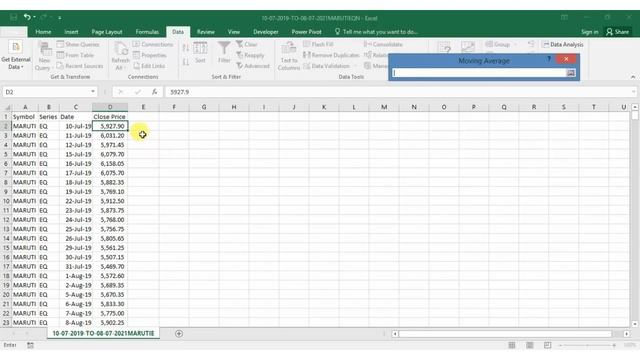Click the Select All corner triangle
The width and height of the screenshot is (640, 360).
(7, 107)
